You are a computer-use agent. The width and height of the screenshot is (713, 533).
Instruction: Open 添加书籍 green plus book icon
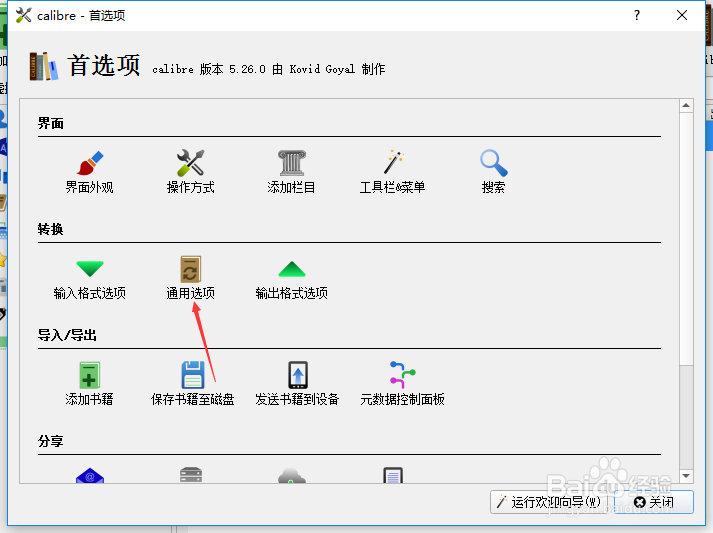click(90, 375)
